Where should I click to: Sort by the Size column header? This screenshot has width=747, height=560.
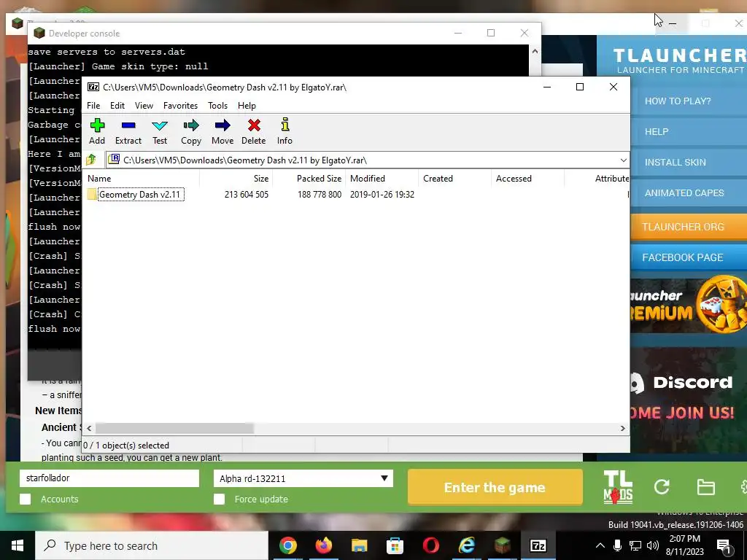point(236,179)
